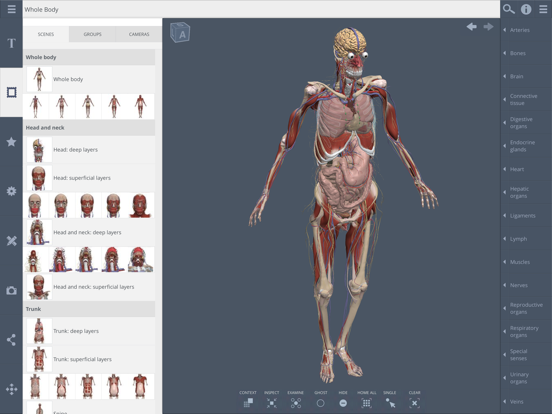Screen dimensions: 552x414
Task: Click the Examine mode icon
Action: [296, 403]
